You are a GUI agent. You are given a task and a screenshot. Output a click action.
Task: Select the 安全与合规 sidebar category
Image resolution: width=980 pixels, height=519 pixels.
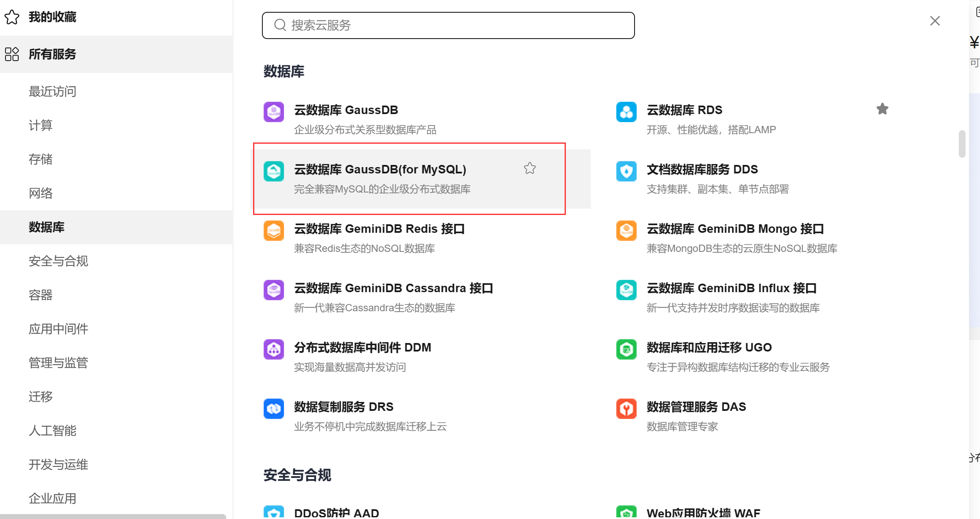58,261
